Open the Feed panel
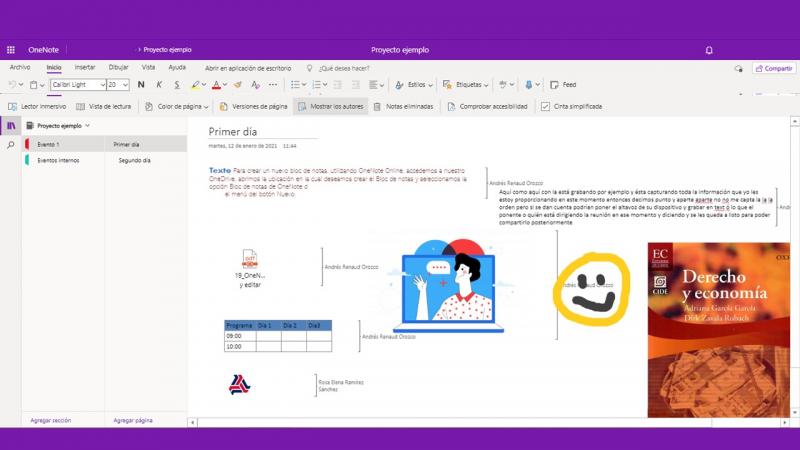The image size is (800, 450). point(562,85)
